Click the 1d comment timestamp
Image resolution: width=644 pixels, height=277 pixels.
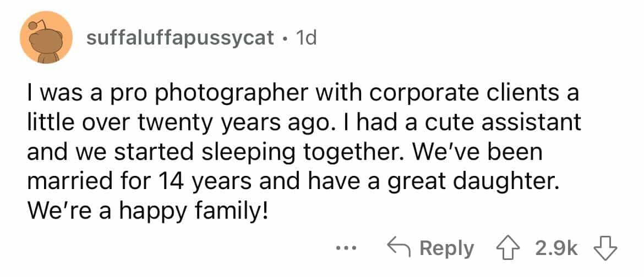pyautogui.click(x=305, y=38)
